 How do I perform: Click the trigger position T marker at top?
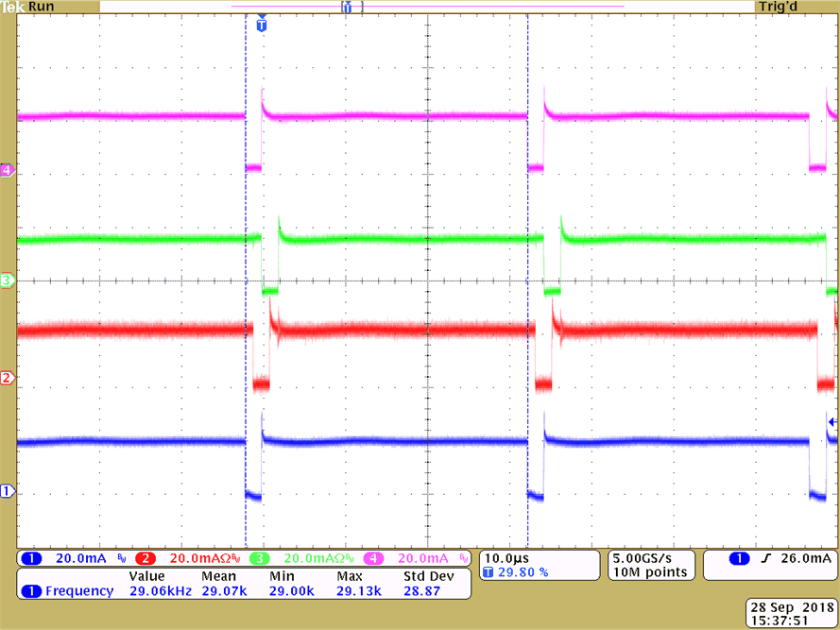tap(262, 26)
